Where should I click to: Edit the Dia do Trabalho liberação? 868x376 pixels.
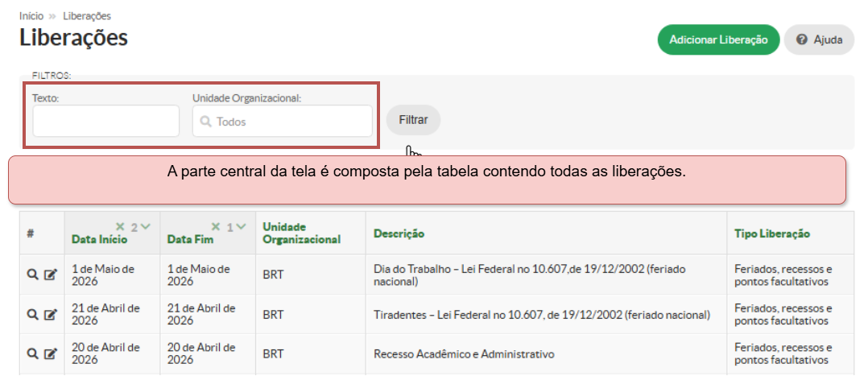50,275
